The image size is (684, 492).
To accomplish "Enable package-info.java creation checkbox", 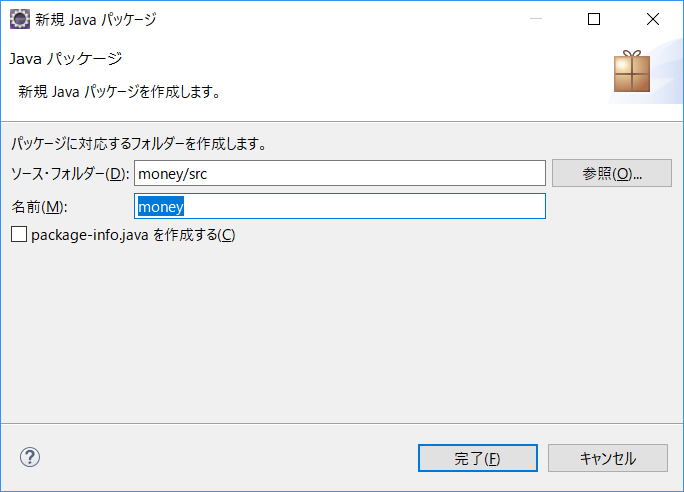I will coord(19,234).
